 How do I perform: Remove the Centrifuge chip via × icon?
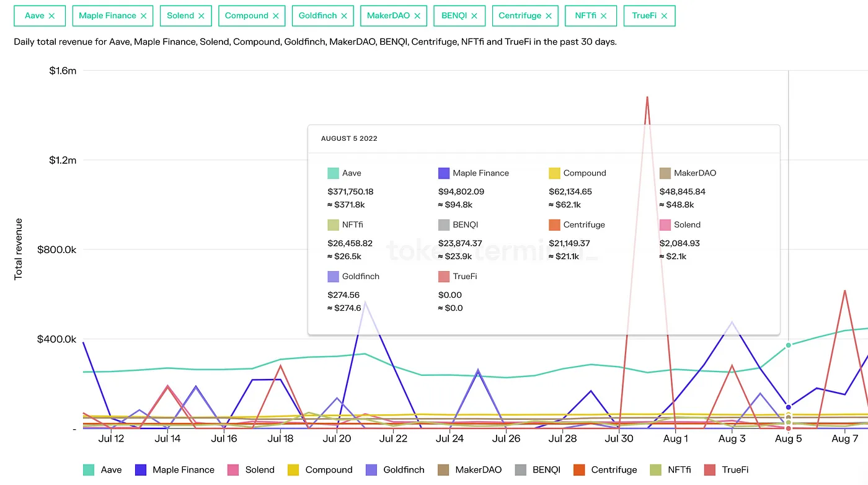pos(548,16)
